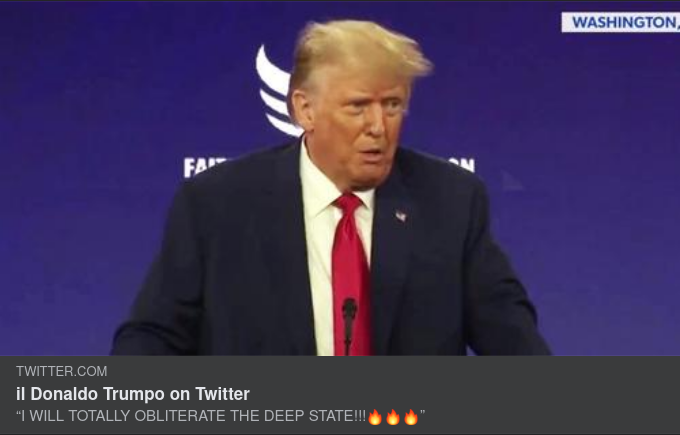Click the "FAI" backdrop lettering
680x435 pixels.
point(205,167)
